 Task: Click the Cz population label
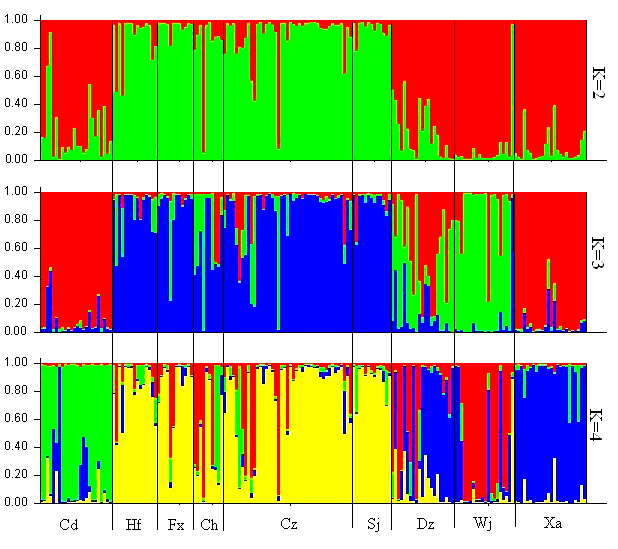(x=289, y=524)
